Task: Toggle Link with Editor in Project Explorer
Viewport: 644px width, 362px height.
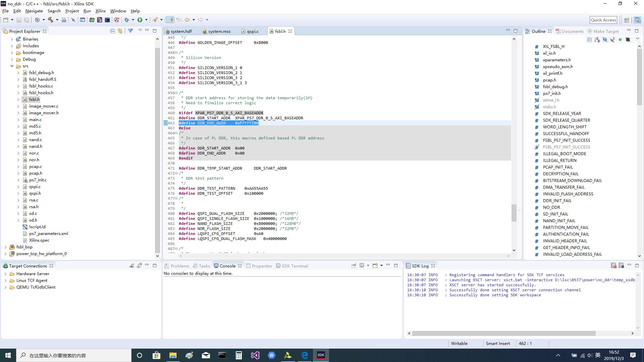Action: [x=120, y=31]
